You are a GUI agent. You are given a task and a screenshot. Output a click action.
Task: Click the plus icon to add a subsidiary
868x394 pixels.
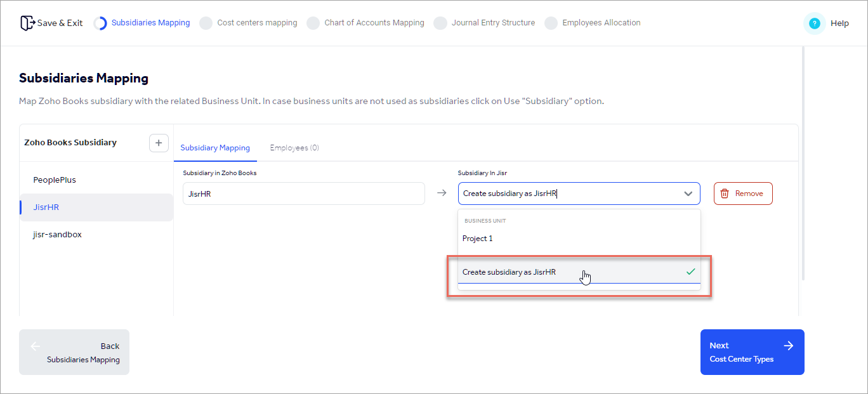[x=159, y=143]
